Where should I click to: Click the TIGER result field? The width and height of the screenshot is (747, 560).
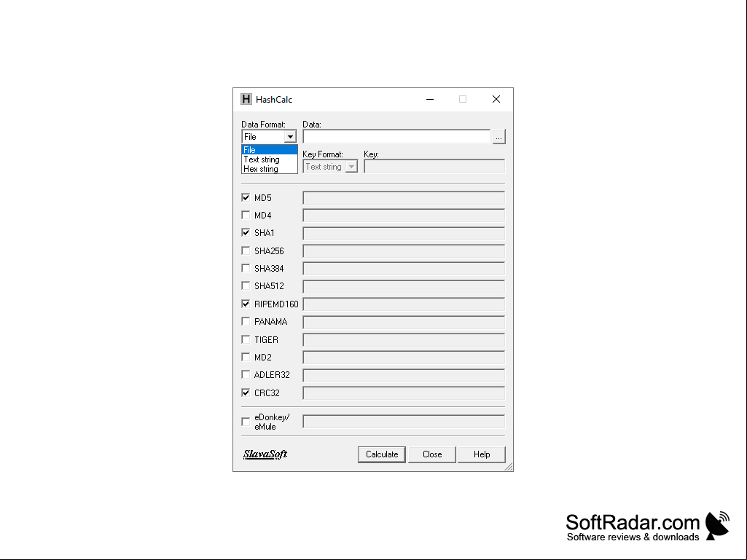[404, 340]
